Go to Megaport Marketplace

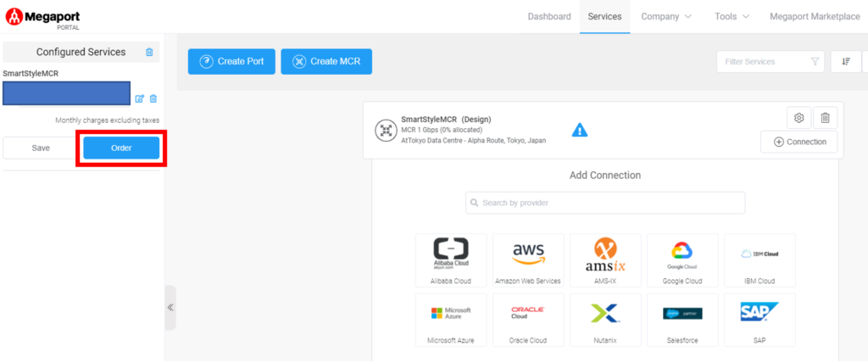click(815, 17)
